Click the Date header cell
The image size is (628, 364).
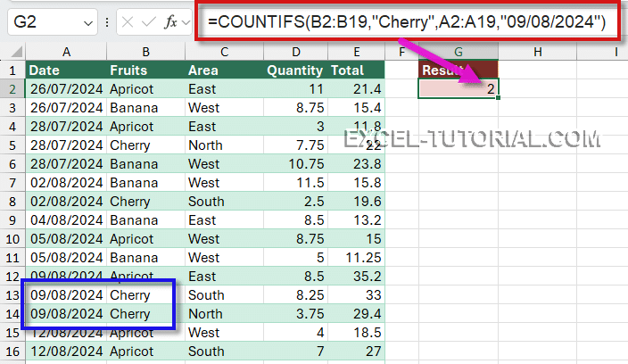pos(66,70)
